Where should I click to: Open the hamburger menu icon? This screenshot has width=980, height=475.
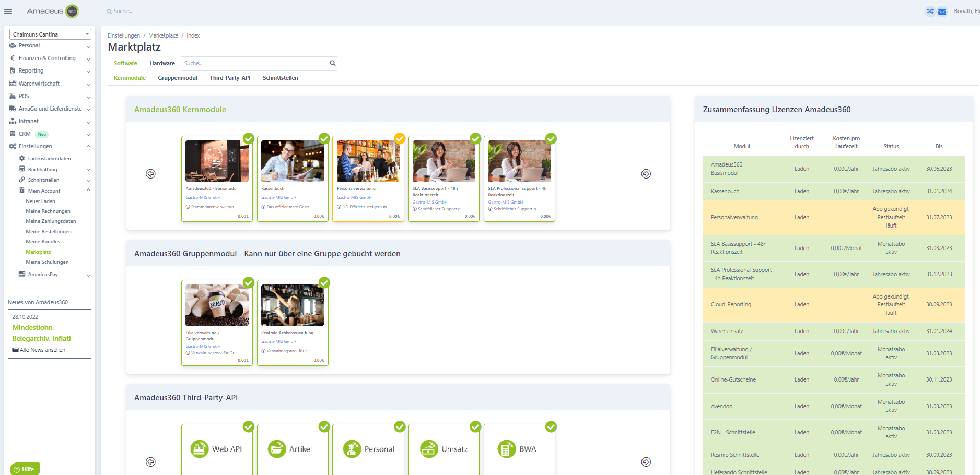coord(8,11)
